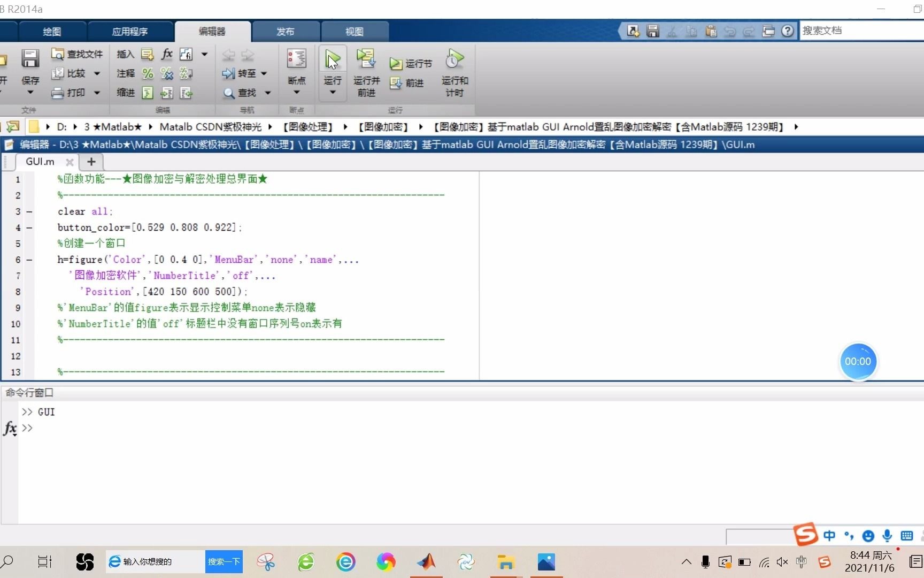Switch to the 应用程序 ribbon tab
This screenshot has width=924, height=578.
click(130, 32)
